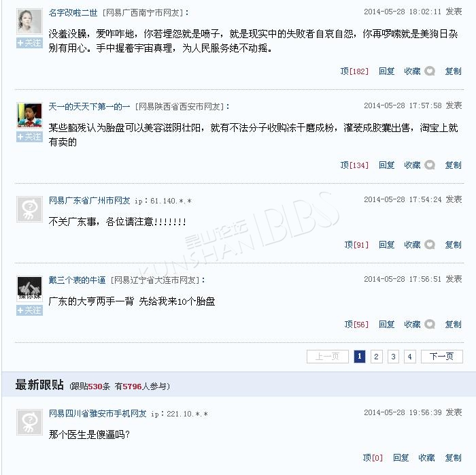The image size is (476, 475).
Task: Upvote the comment with 顶[182]
Action: (354, 71)
